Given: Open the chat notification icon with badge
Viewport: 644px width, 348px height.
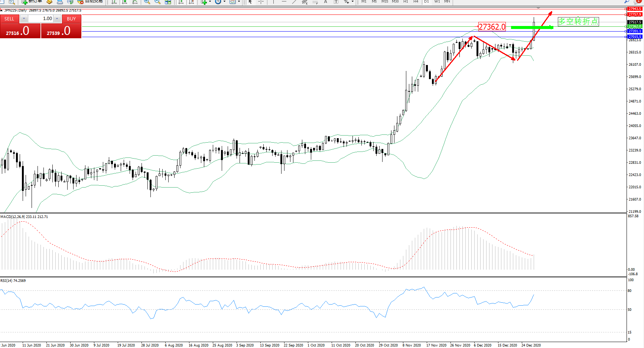Looking at the screenshot, I should point(637,2).
